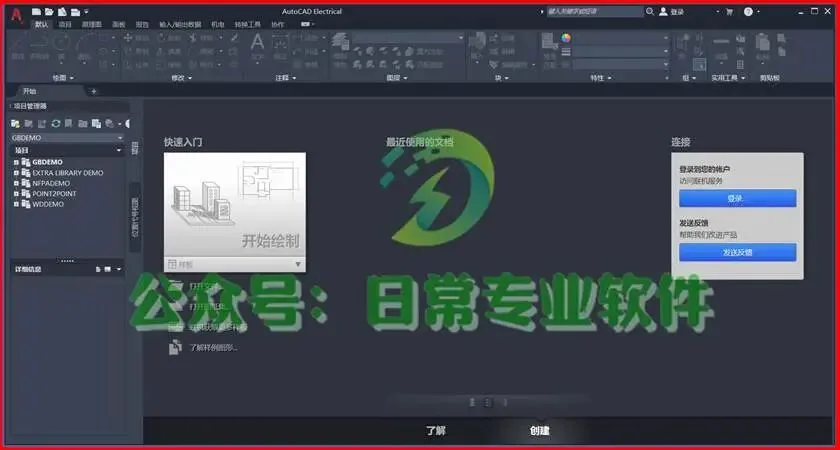
Task: Switch to the 了解 page at bottom
Action: (436, 430)
